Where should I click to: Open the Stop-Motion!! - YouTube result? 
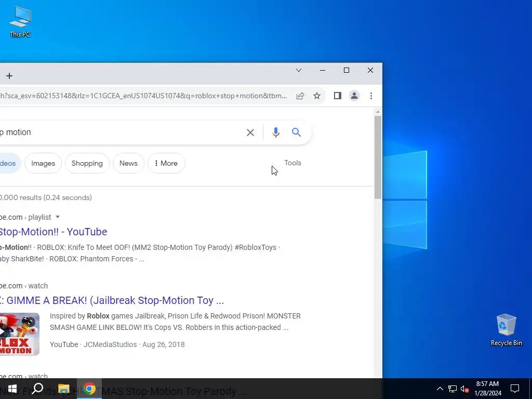(54, 232)
